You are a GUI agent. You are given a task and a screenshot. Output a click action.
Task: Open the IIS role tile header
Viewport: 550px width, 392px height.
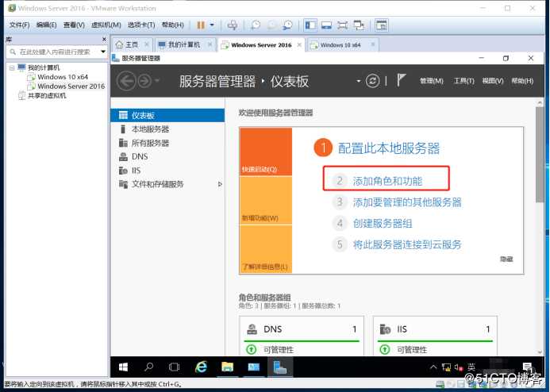[435, 329]
